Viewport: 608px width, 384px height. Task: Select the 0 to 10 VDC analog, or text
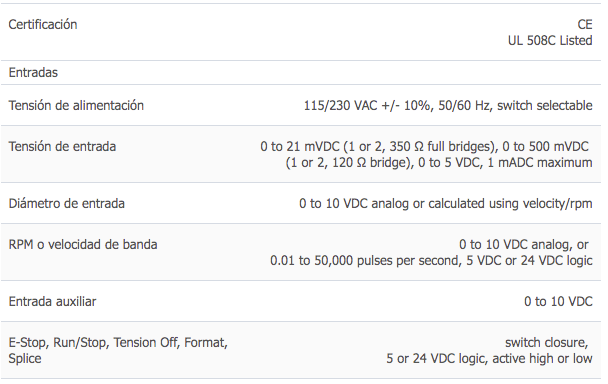pyautogui.click(x=524, y=245)
